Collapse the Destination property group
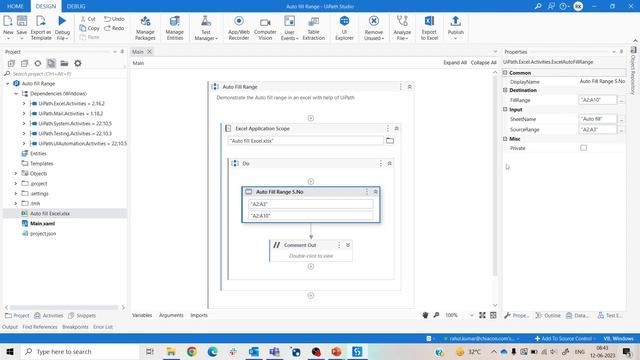This screenshot has height=360, width=640. pyautogui.click(x=505, y=90)
